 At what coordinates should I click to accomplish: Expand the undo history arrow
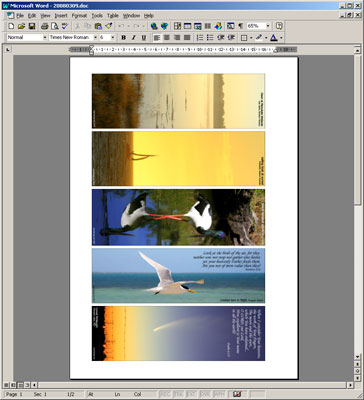pyautogui.click(x=128, y=26)
